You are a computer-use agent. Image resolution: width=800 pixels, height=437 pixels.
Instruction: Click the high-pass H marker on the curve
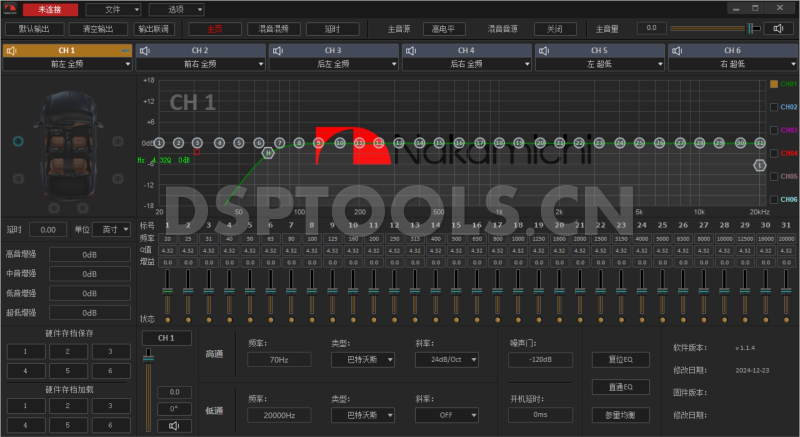tap(267, 153)
